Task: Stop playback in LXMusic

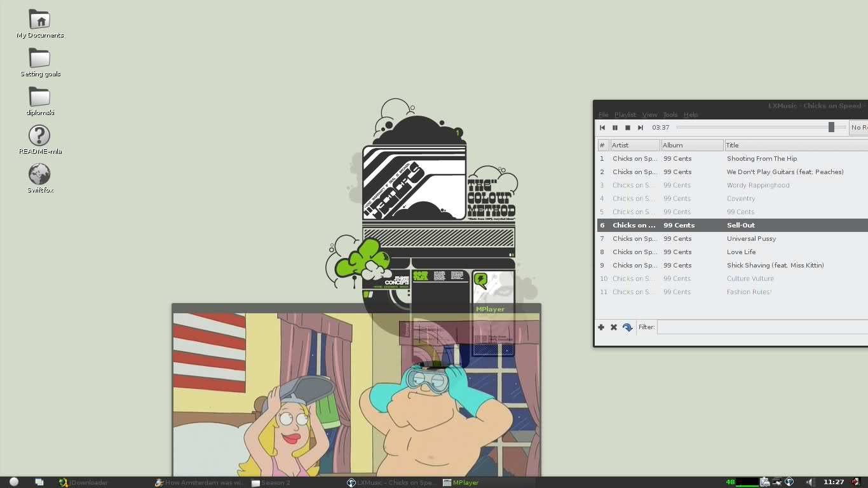Action: 628,128
